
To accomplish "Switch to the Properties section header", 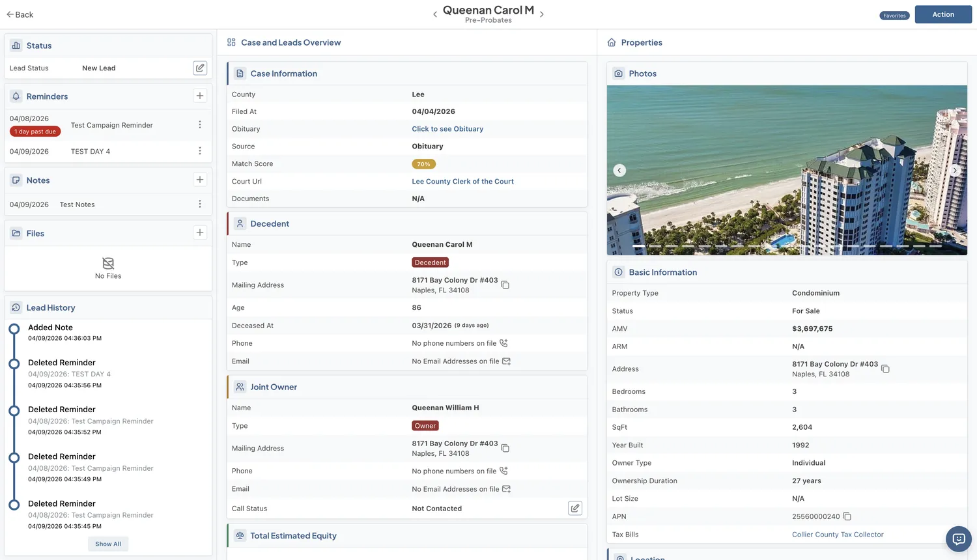I will pyautogui.click(x=641, y=42).
